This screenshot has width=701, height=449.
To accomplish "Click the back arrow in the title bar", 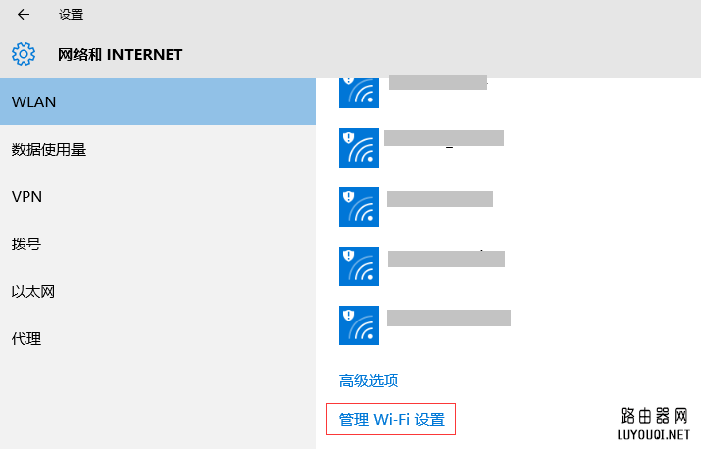I will pyautogui.click(x=23, y=15).
